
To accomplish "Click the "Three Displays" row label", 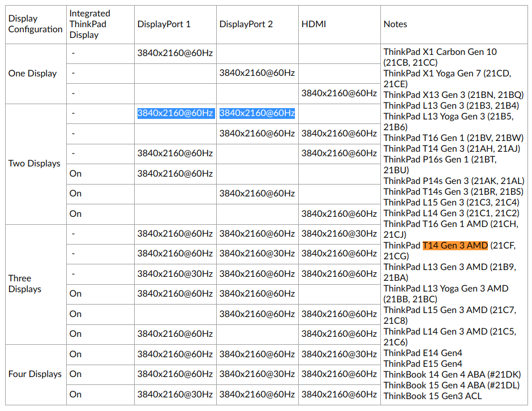I will pyautogui.click(x=25, y=284).
